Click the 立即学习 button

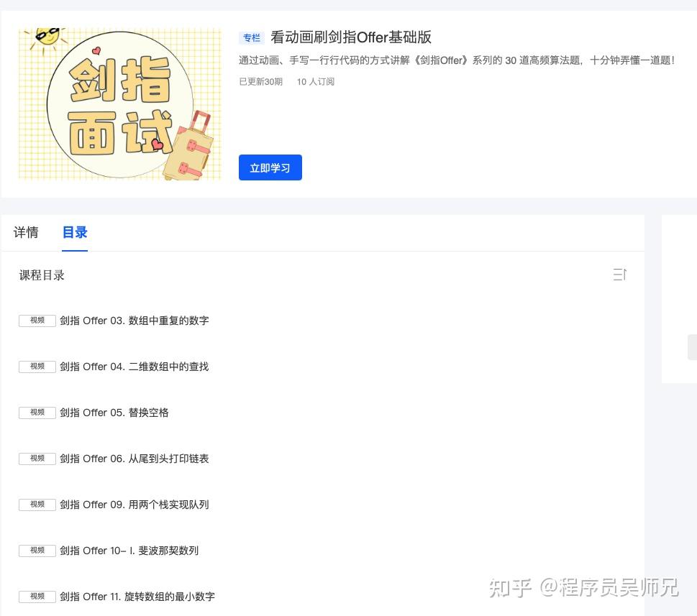270,167
